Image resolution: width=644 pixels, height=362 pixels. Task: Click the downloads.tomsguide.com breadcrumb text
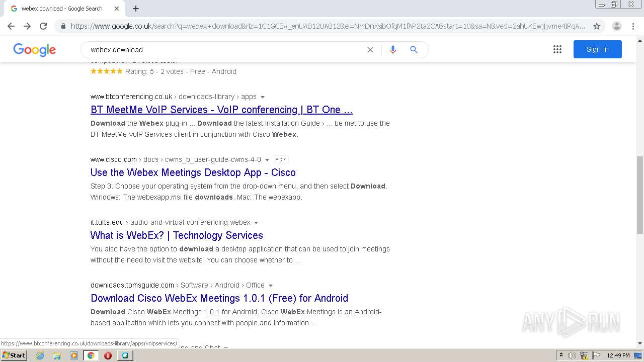[x=132, y=285]
